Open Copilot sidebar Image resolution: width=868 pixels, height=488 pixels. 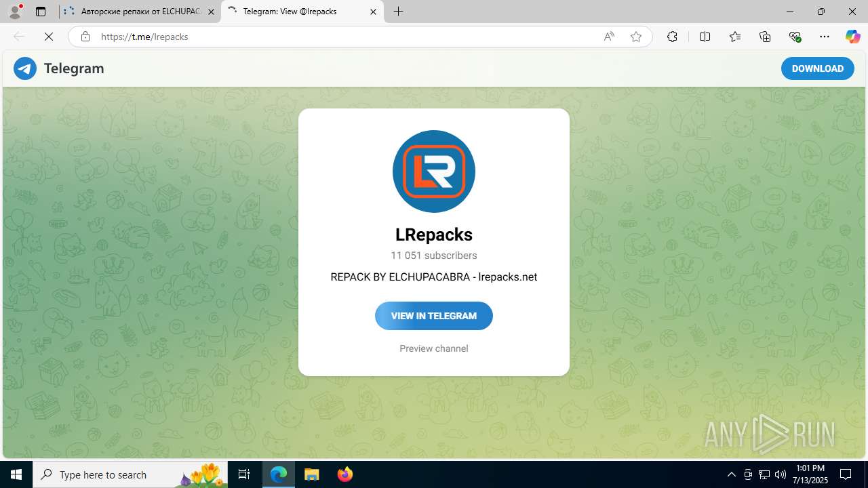852,37
